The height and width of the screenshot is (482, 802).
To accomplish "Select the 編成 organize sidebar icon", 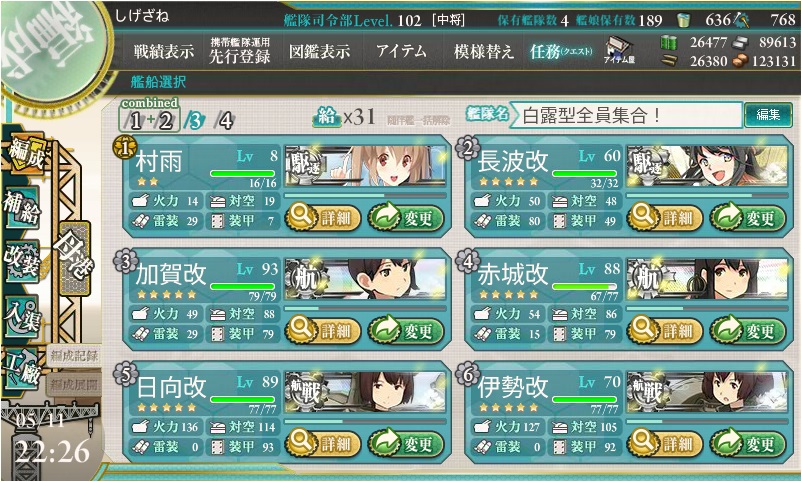I will [26, 154].
